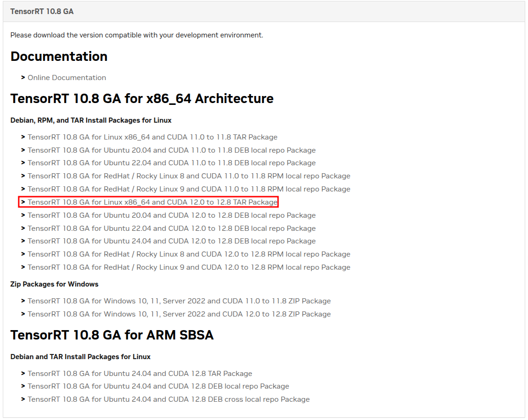
Task: Open Ubuntu 22.04 CUDA 12.0 to 12.8 DEB package
Action: click(x=172, y=228)
